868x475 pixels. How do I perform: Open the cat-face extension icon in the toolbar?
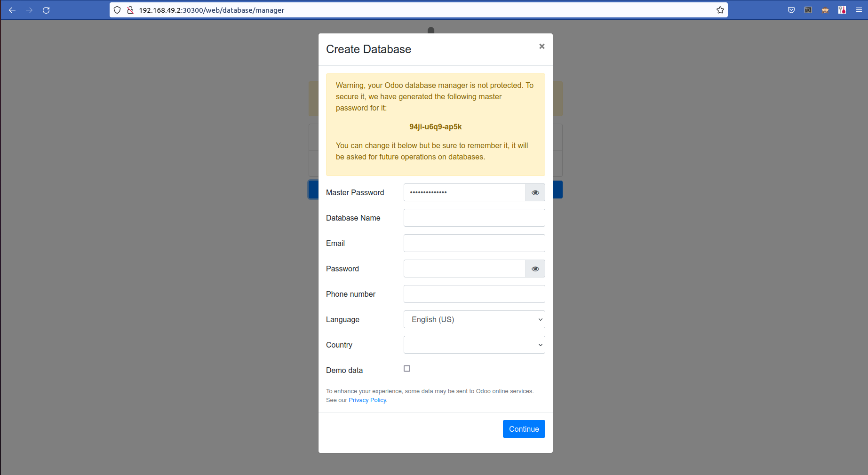click(825, 10)
